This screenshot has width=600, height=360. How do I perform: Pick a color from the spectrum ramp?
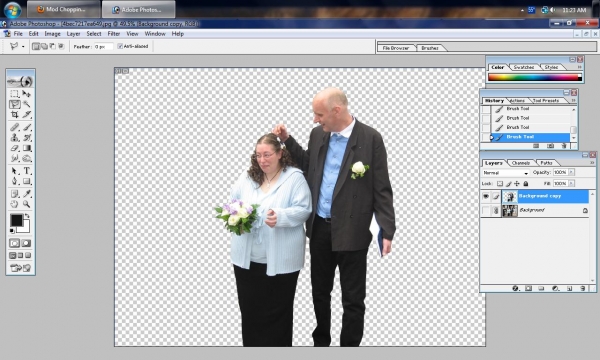pos(535,77)
